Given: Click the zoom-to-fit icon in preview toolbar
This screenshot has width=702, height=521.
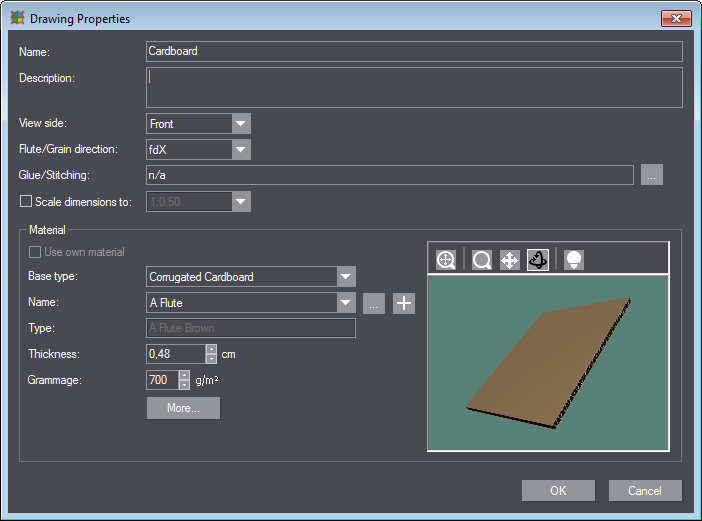Looking at the screenshot, I should (446, 260).
